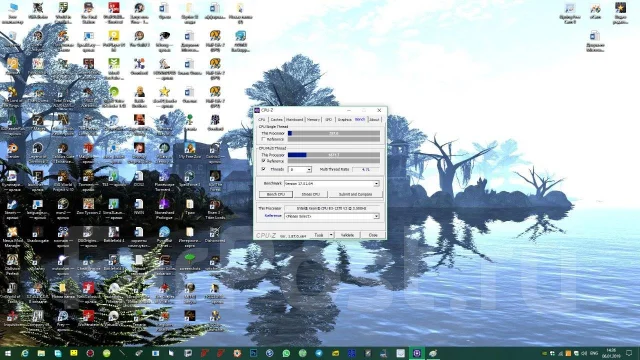
Task: Select the Nexus Mod Manager desktop icon
Action: tap(13, 237)
